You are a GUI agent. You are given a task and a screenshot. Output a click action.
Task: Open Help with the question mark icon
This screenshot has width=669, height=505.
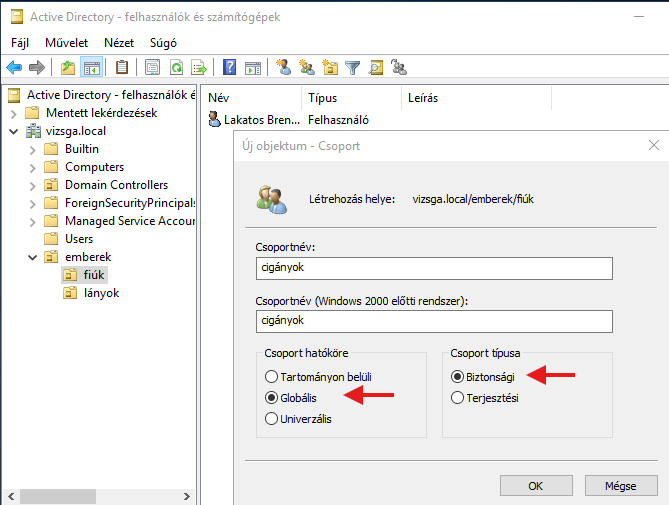coord(230,68)
